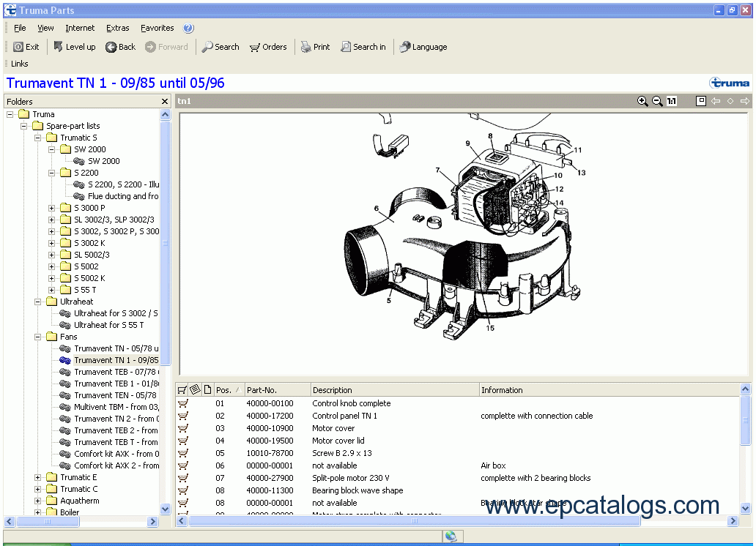The image size is (756, 546).
Task: Open the File menu
Action: pyautogui.click(x=20, y=28)
